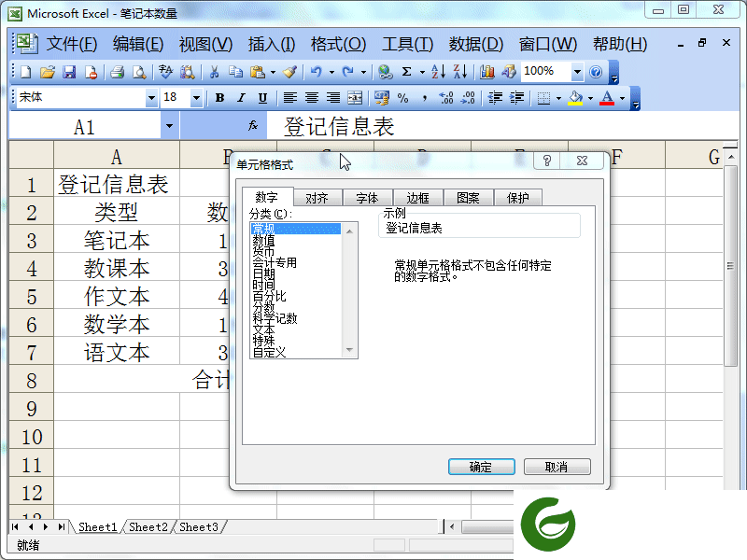The height and width of the screenshot is (560, 747).
Task: Confirm the dialog with 确定
Action: [481, 467]
